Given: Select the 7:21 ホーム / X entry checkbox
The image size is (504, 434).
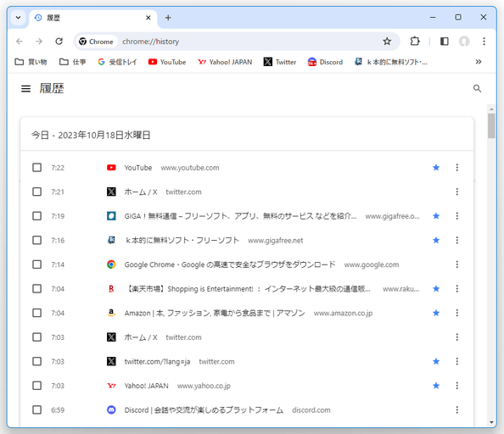Looking at the screenshot, I should click(x=37, y=192).
